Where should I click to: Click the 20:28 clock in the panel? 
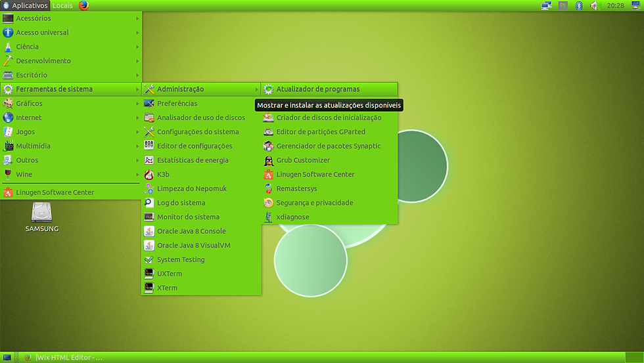pyautogui.click(x=615, y=5)
